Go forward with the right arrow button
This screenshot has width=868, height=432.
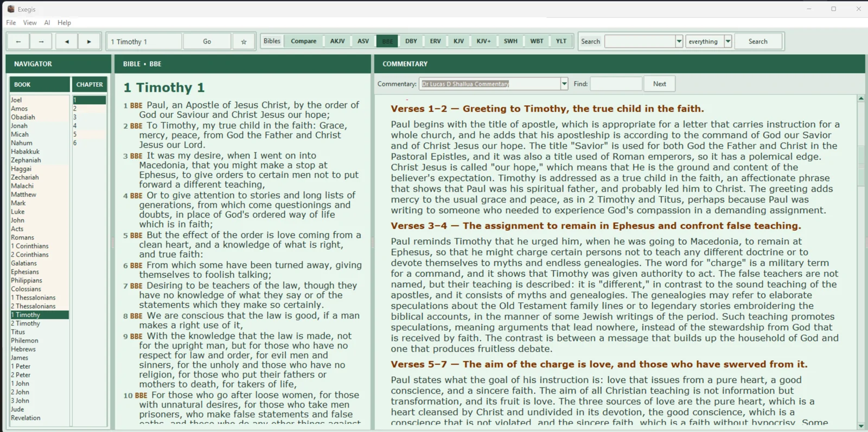point(41,41)
